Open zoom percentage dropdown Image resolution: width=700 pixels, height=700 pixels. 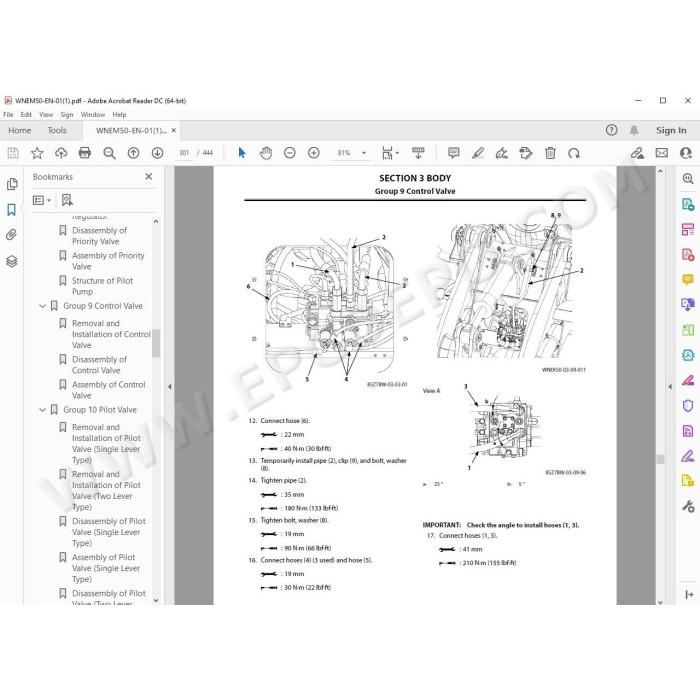pos(364,153)
